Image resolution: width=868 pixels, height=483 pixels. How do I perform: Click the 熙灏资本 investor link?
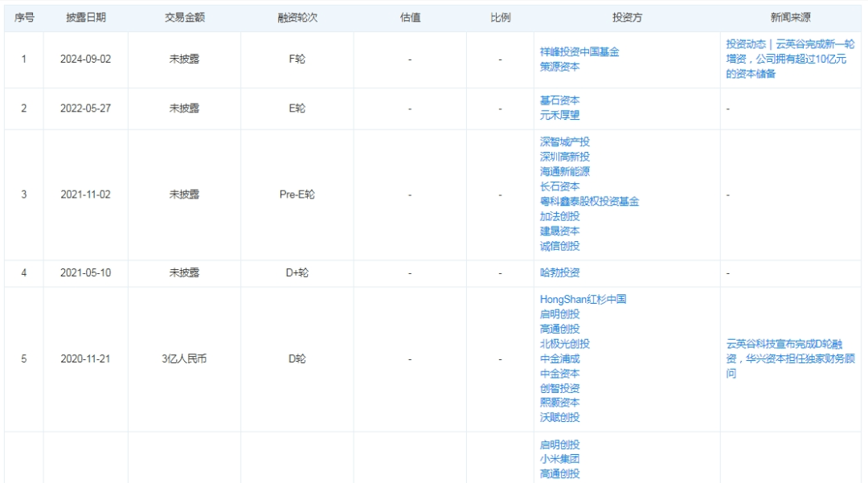click(559, 403)
